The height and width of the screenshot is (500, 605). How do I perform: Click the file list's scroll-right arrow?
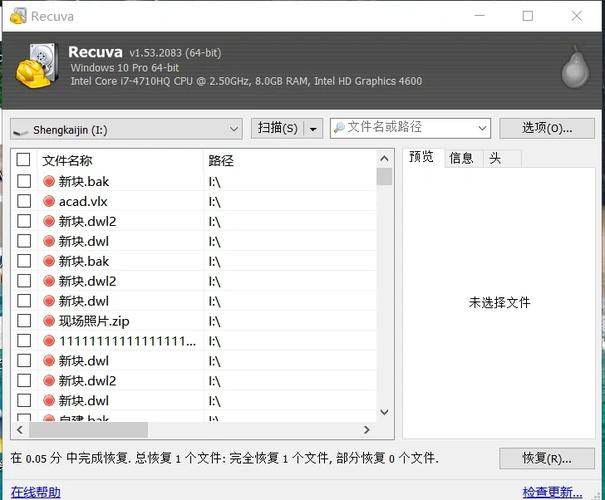click(x=367, y=429)
